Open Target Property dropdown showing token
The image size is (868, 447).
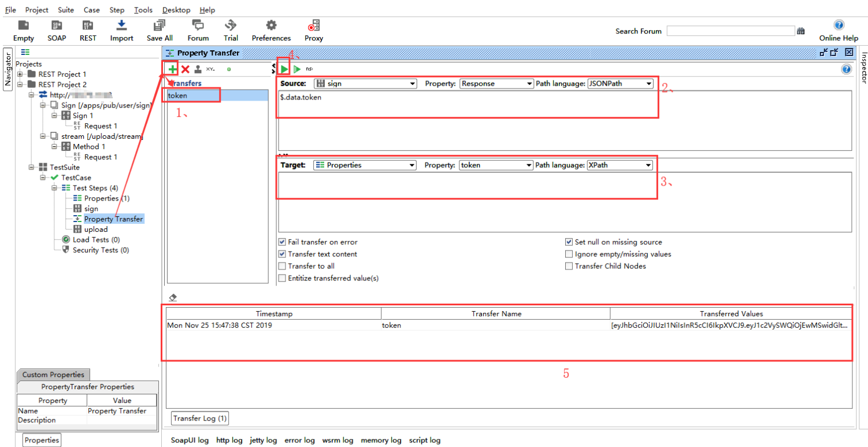[x=496, y=165]
